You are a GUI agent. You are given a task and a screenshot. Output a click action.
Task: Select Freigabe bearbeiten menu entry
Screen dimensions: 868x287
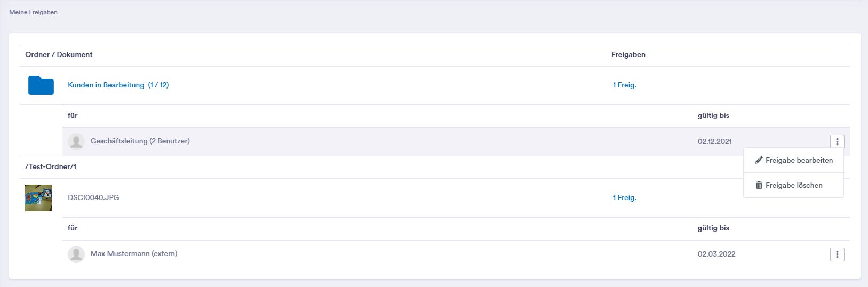click(793, 160)
